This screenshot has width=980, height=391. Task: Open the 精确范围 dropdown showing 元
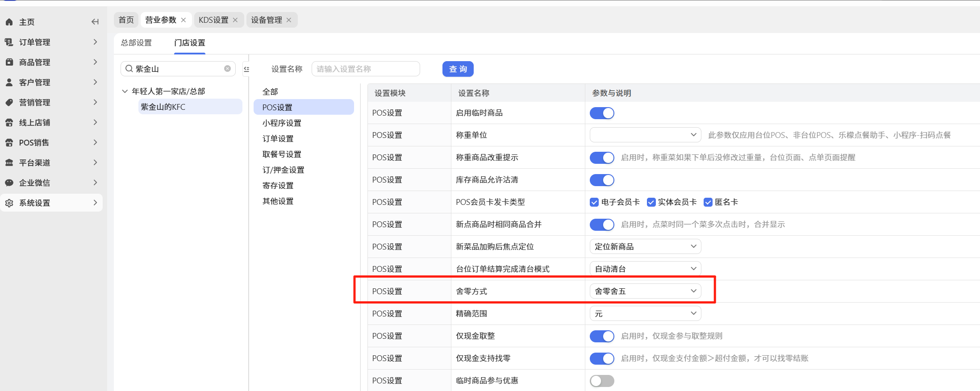pyautogui.click(x=645, y=313)
